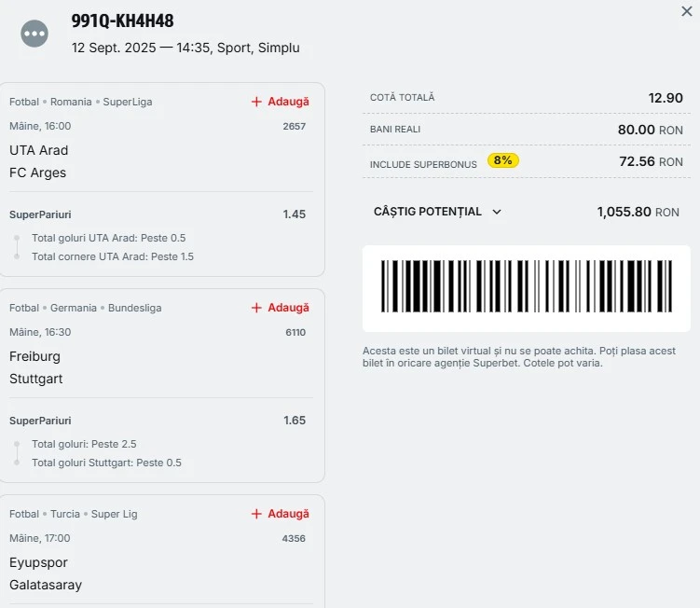Image resolution: width=700 pixels, height=608 pixels.
Task: Open the three-dots options menu icon
Action: [34, 34]
